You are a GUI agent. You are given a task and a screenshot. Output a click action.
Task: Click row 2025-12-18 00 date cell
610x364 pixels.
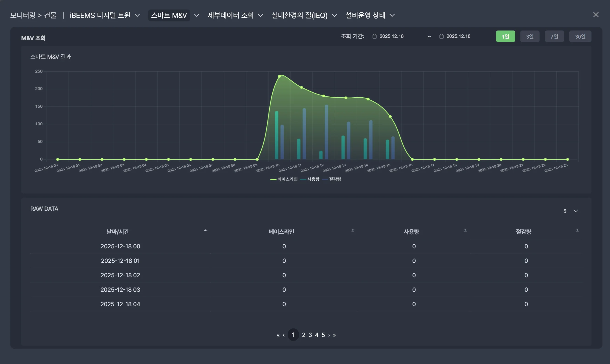pyautogui.click(x=120, y=246)
